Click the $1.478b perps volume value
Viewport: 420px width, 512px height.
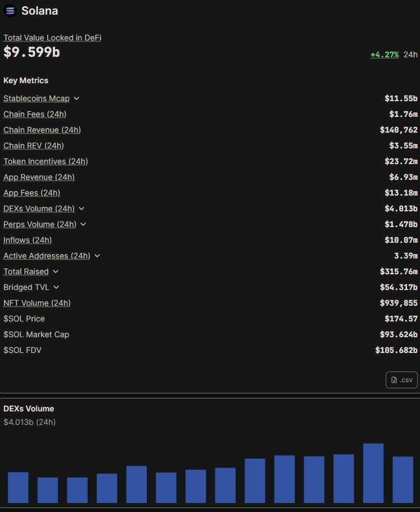(401, 224)
